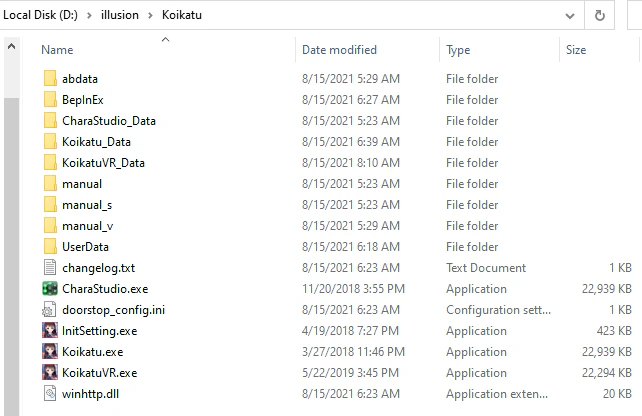Viewport: 642px width, 416px height.
Task: Click the KoikatuVR.exe character icon
Action: 50,373
